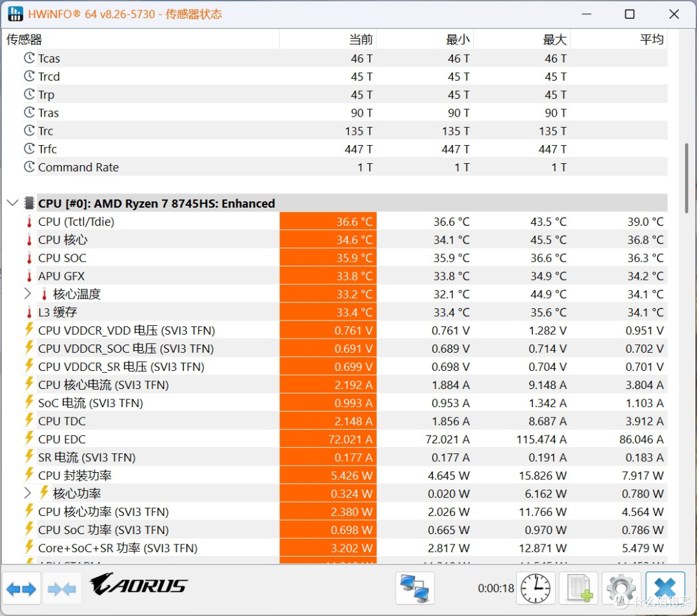This screenshot has width=697, height=616.
Task: Select the CPU VDDCR_SOC 电压 row
Action: click(345, 349)
